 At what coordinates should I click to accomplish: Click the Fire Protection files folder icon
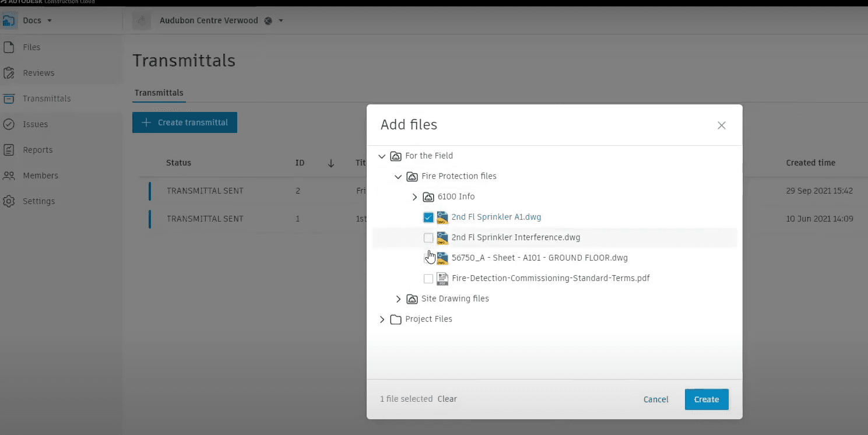pyautogui.click(x=412, y=177)
